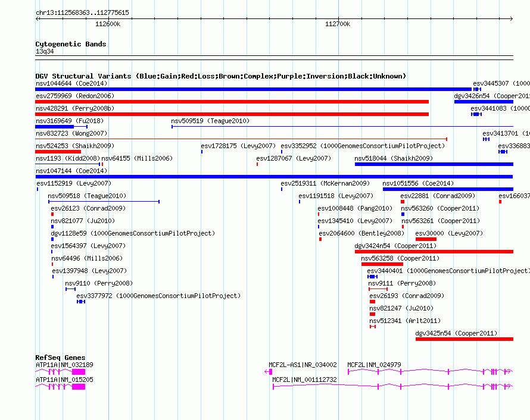Select the esv2759969 (Redon2006) red loss bar
This screenshot has height=420, width=530.
(232, 102)
